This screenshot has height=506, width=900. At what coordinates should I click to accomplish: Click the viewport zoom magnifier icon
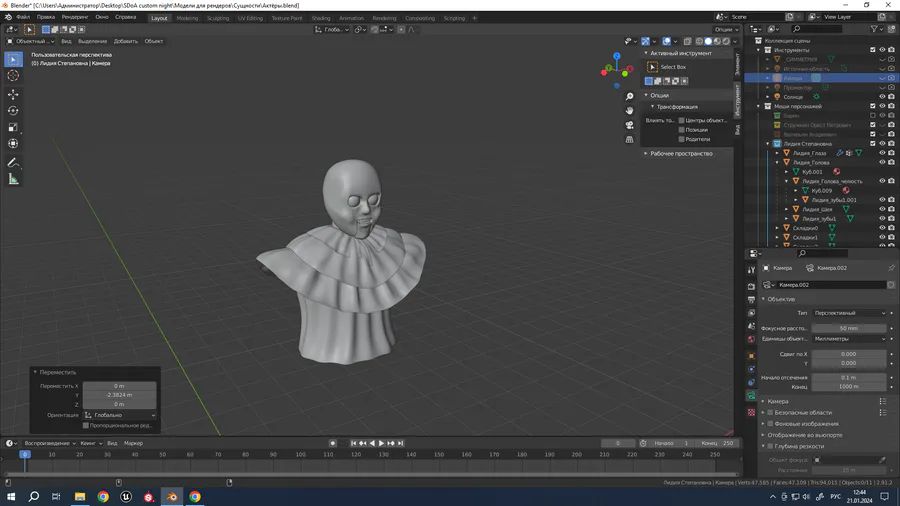click(x=630, y=96)
